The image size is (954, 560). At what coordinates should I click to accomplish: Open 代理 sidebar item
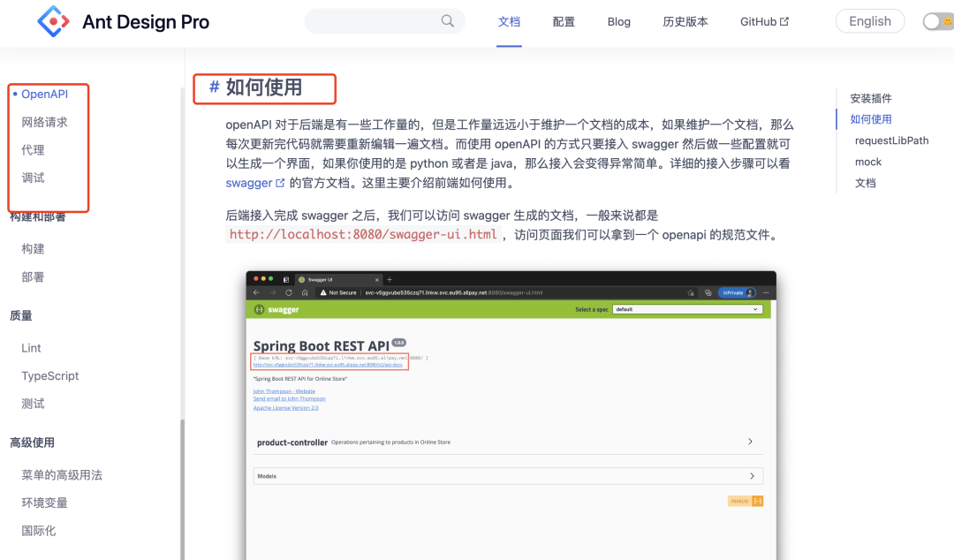[x=33, y=150]
